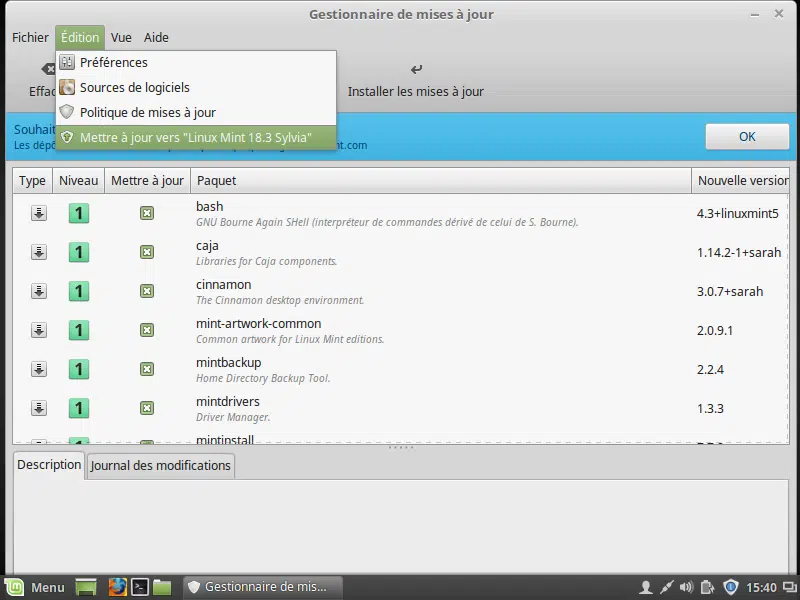Click version 4.3+linuxmint5
The image size is (800, 600).
(x=738, y=213)
